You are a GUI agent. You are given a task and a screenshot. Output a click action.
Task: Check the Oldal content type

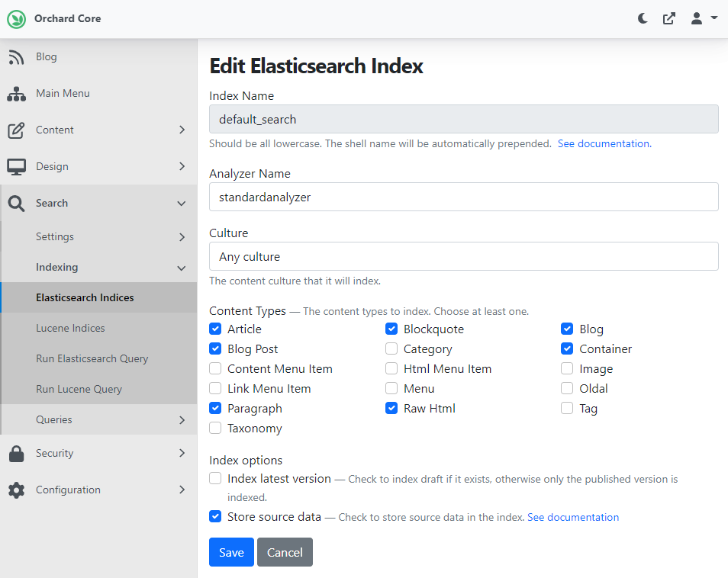pyautogui.click(x=567, y=388)
